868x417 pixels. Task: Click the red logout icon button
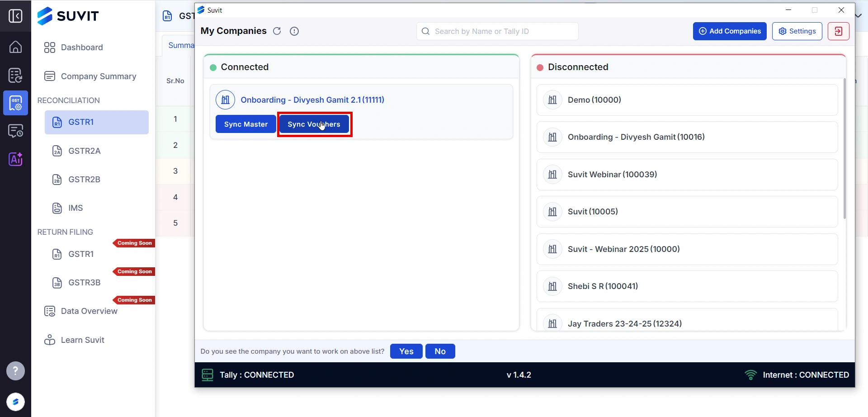pos(839,31)
